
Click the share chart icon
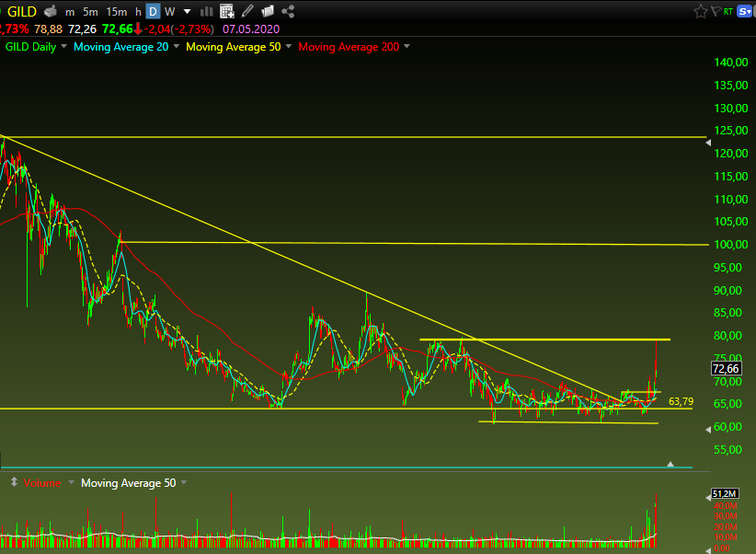click(288, 11)
